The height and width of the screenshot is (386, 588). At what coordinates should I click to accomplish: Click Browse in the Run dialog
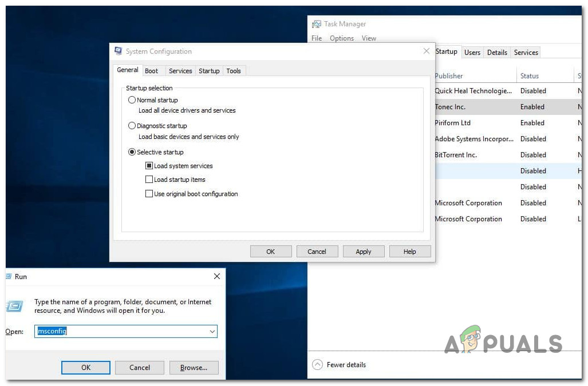[194, 368]
